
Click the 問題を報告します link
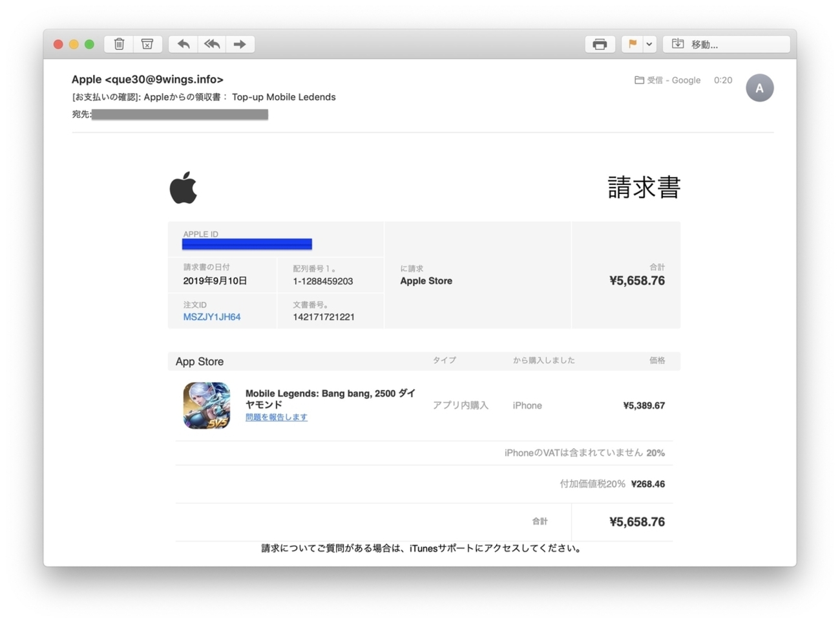(x=277, y=417)
